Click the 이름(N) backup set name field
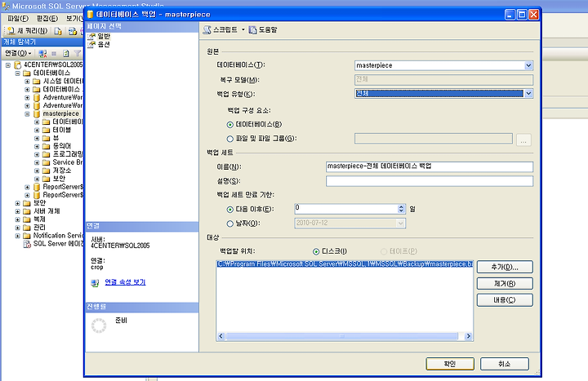Image resolution: width=588 pixels, height=381 pixels. click(430, 166)
